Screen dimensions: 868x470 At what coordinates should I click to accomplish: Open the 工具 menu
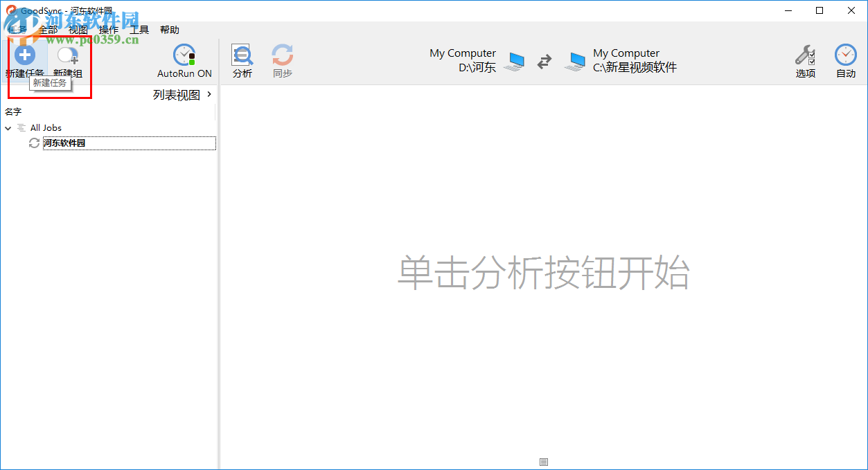click(139, 30)
